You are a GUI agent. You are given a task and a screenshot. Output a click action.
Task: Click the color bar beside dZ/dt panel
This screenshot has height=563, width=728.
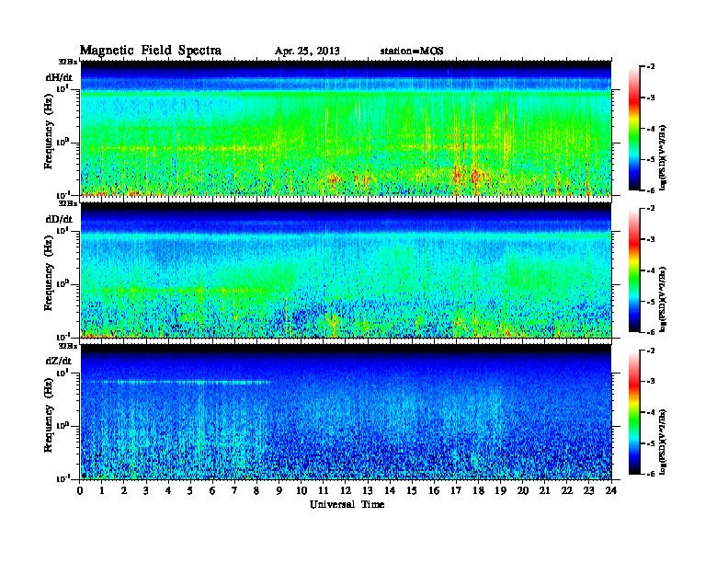[634, 412]
